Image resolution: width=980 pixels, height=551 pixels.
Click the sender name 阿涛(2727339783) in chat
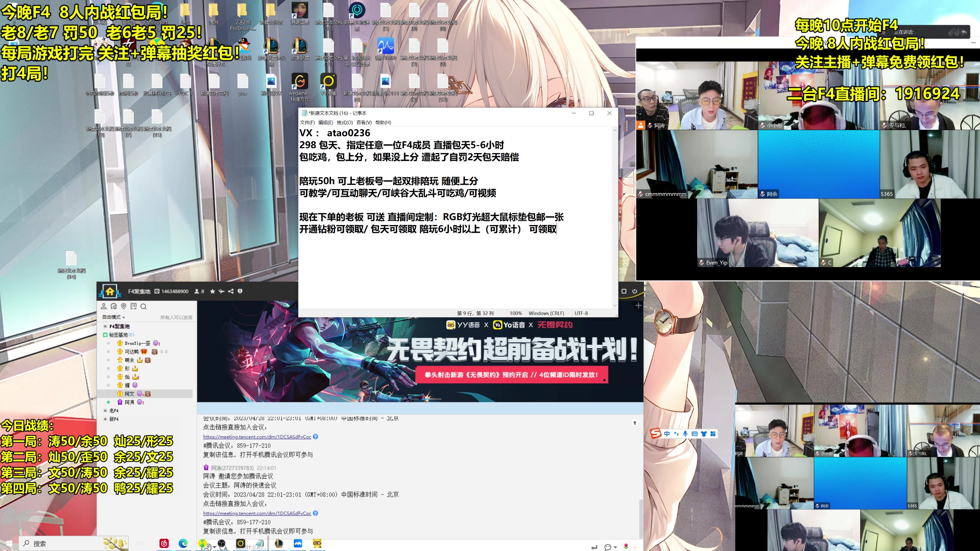coord(232,468)
